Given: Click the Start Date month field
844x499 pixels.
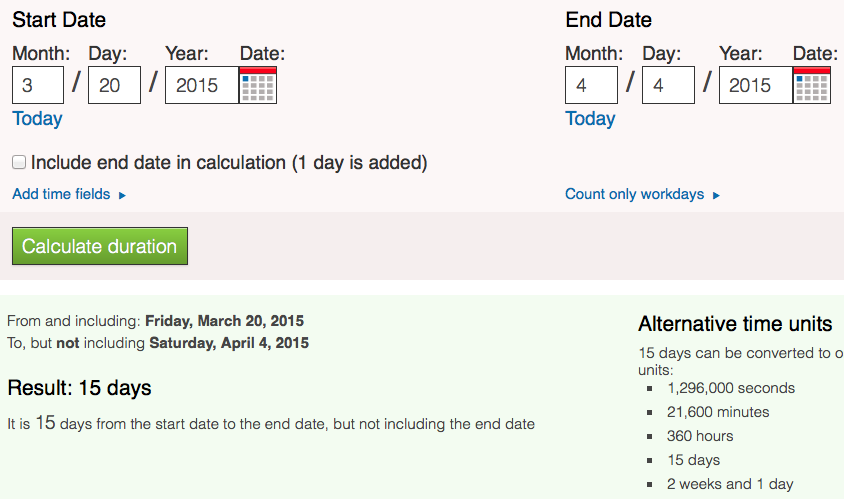Looking at the screenshot, I should click(x=38, y=85).
